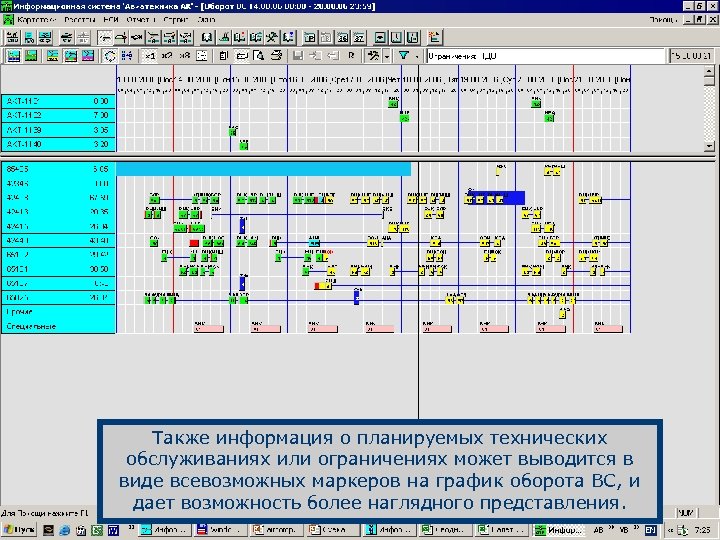Screen dimensions: 720x540
Task: Click the dotted-frame icon after x8
Action: 202,56
